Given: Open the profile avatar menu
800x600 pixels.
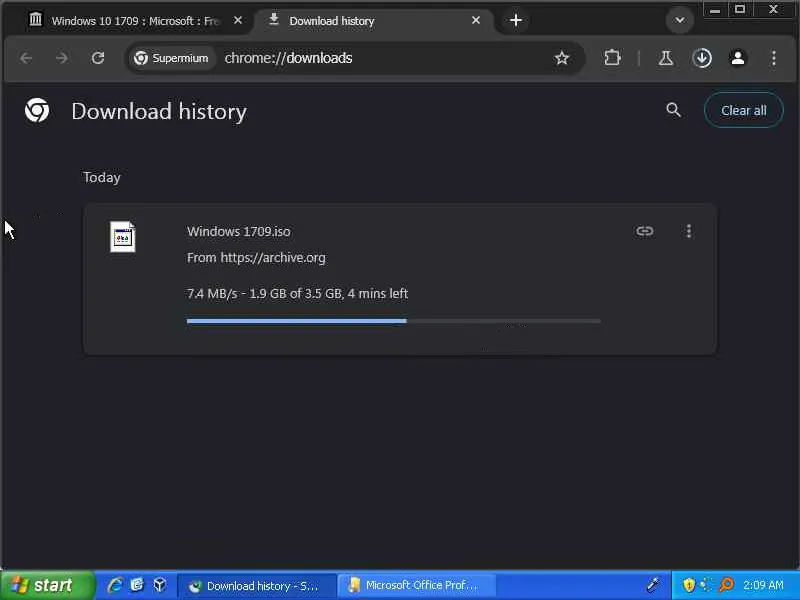Looking at the screenshot, I should click(738, 58).
